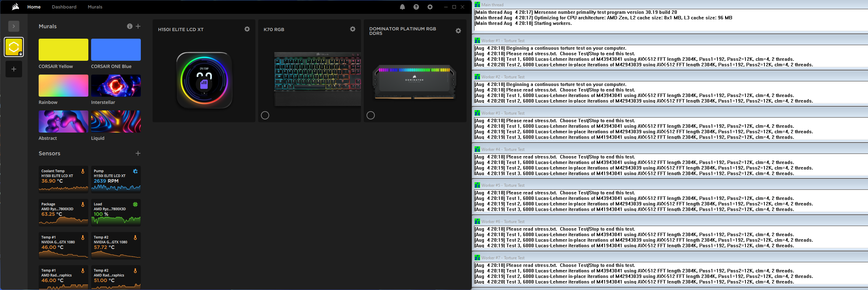Select the Abstract mural thumbnail
This screenshot has width=868, height=290.
click(64, 122)
